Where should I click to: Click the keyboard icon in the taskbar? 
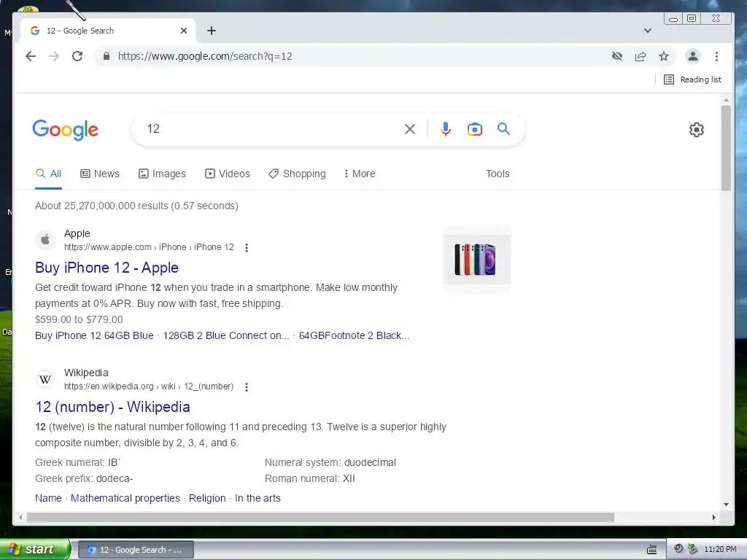click(x=652, y=550)
